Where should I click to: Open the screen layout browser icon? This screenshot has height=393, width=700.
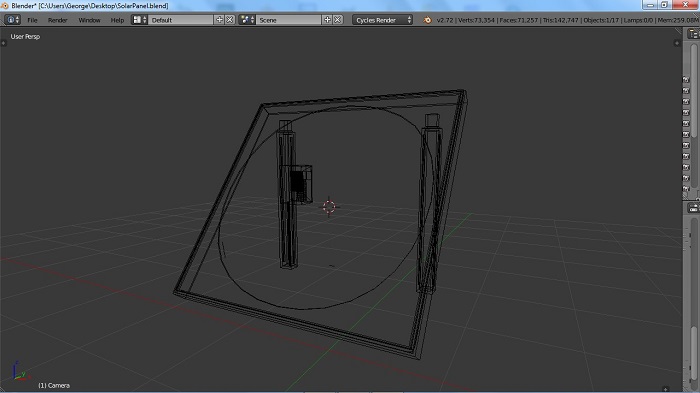pos(140,20)
